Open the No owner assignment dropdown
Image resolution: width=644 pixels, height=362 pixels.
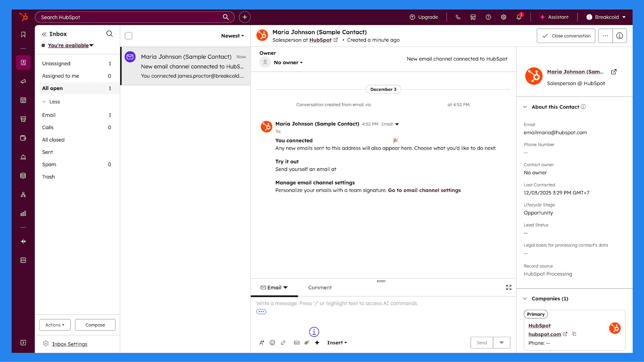click(x=288, y=62)
